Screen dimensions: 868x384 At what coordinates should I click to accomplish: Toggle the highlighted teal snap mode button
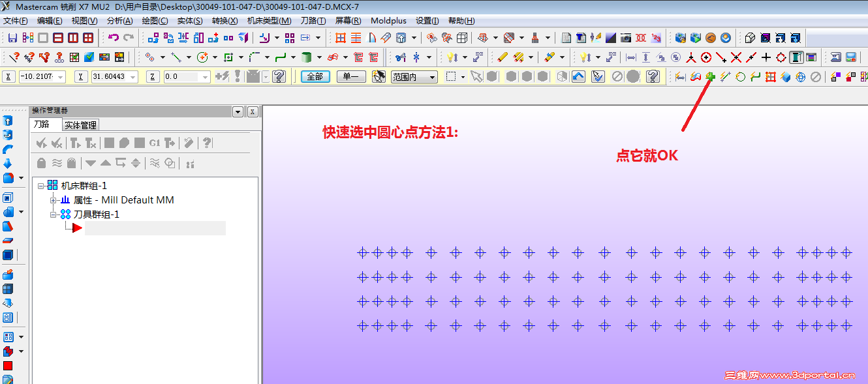pos(796,57)
